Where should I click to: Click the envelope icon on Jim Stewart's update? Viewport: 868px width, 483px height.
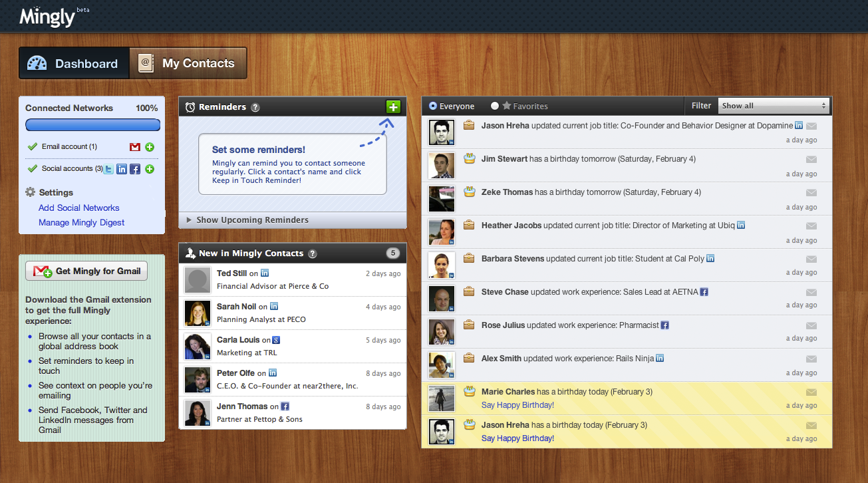point(811,160)
